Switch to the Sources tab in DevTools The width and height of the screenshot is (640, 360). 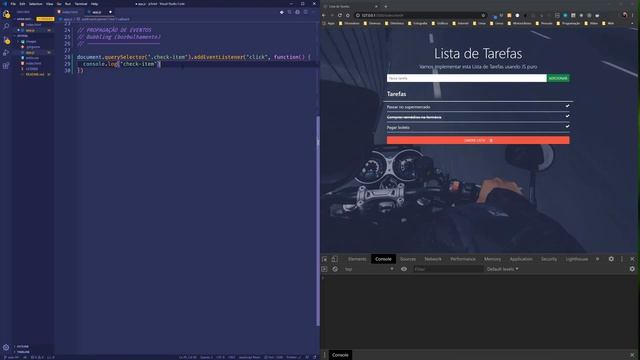click(408, 259)
